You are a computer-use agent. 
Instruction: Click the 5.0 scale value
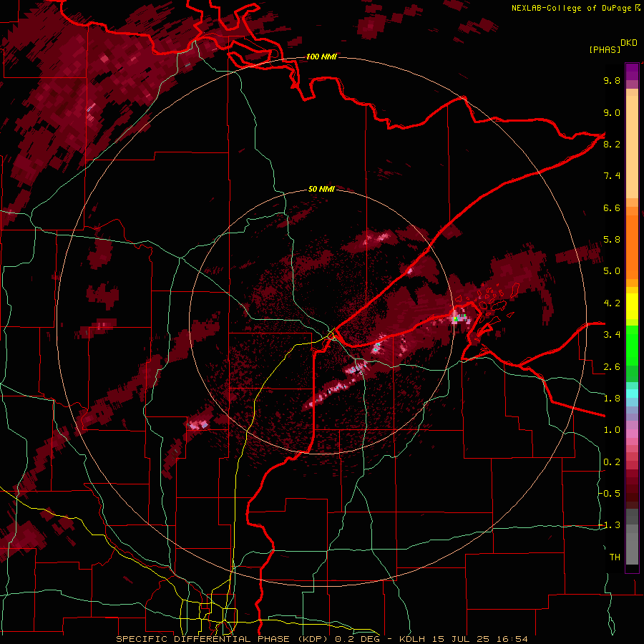[612, 271]
